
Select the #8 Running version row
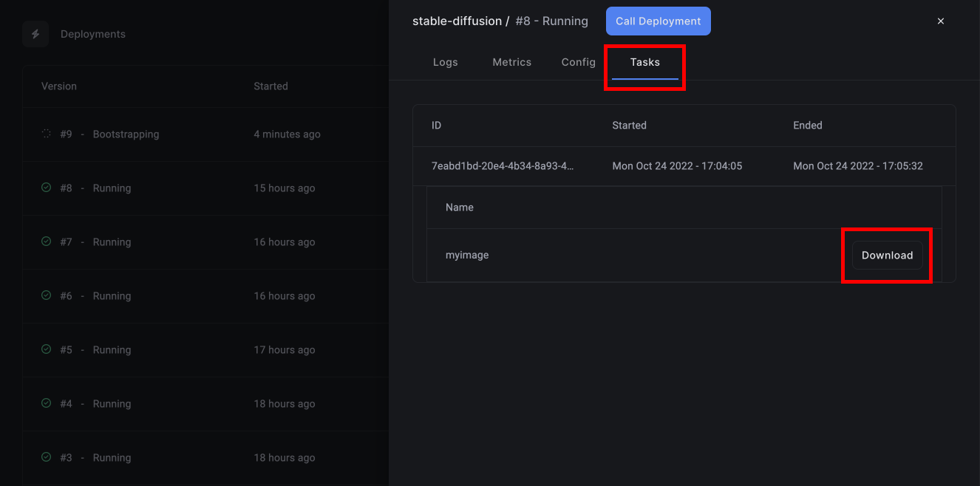coord(185,188)
